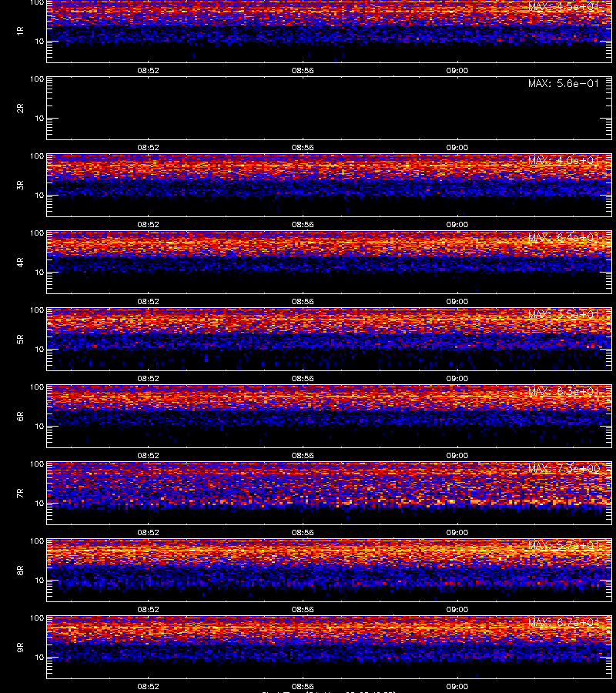This screenshot has width=616, height=693.
Task: Click the 09:00 time label below panel 2R
Action: 457,148
